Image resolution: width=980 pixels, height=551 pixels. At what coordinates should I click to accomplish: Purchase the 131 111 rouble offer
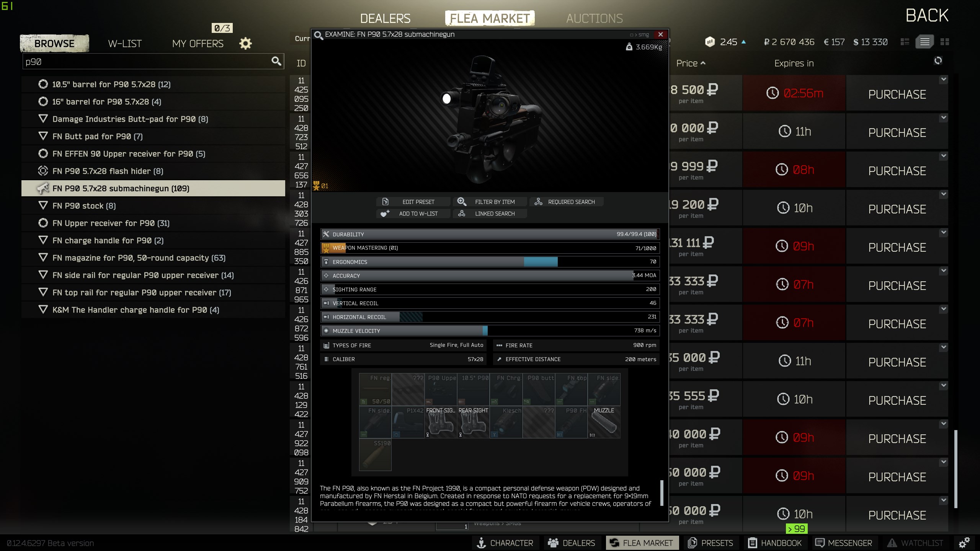897,247
